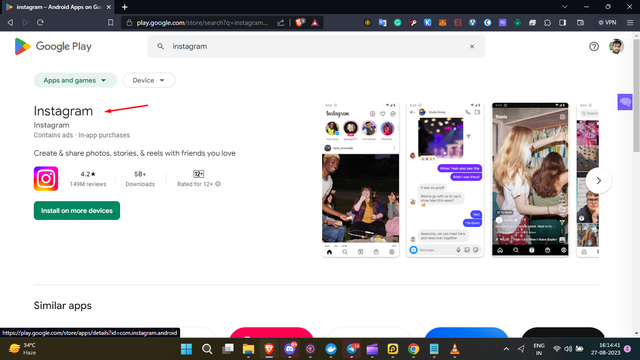Image resolution: width=640 pixels, height=360 pixels.
Task: Toggle the VPN button
Action: tap(607, 23)
